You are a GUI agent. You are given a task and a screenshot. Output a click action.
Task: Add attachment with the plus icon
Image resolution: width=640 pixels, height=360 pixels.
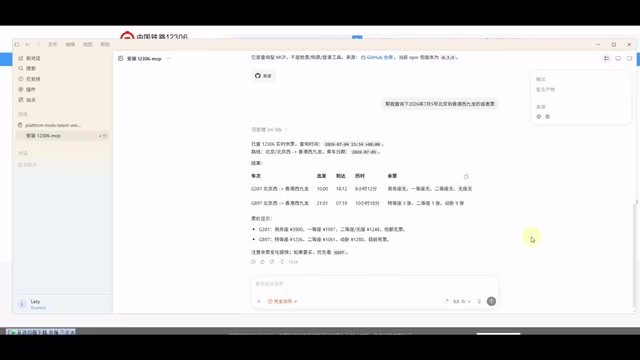tap(259, 302)
